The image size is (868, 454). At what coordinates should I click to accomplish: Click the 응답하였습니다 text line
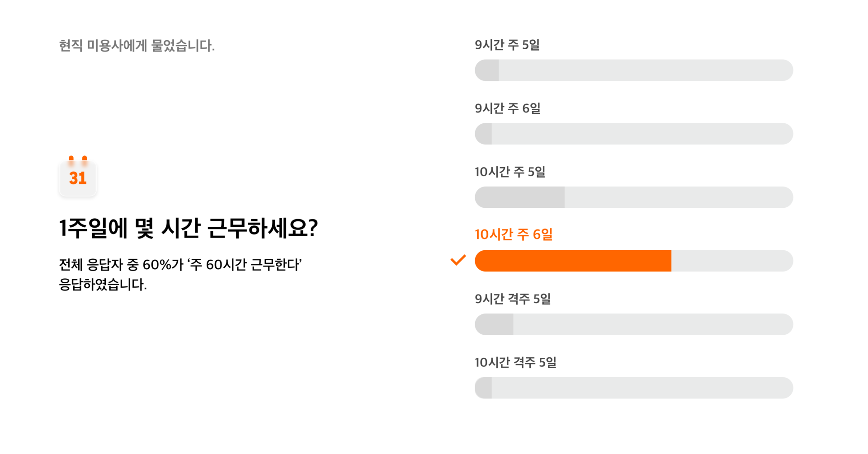point(103,285)
